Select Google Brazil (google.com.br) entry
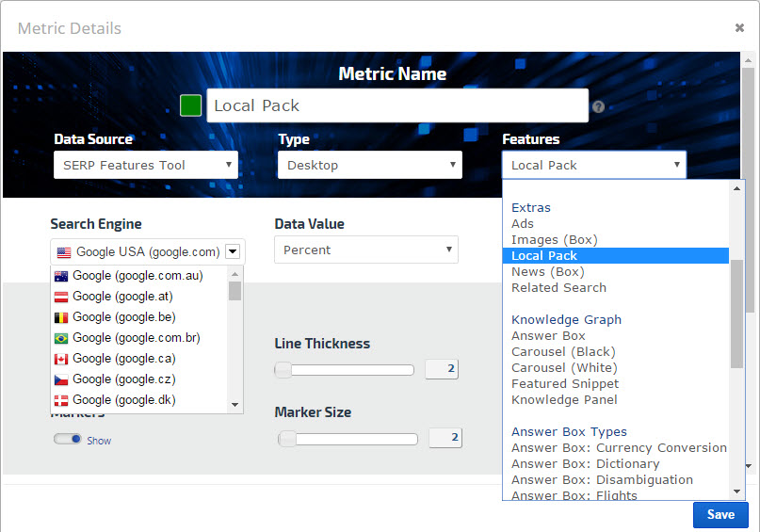 136,338
